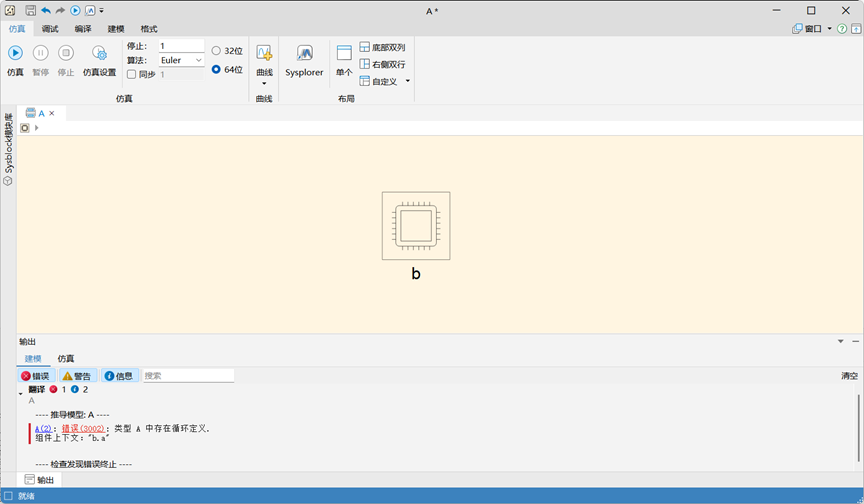
Task: Switch to the 编译 ribbon tab
Action: (x=83, y=29)
